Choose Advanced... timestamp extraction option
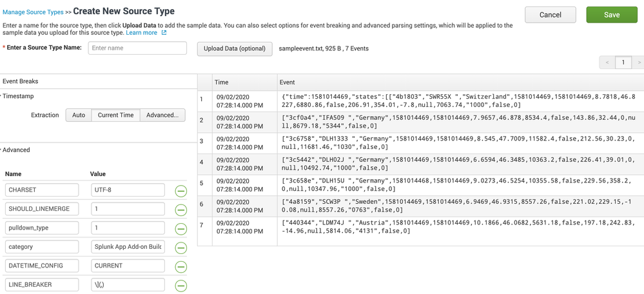Viewport: 644px width, 294px height. (162, 115)
